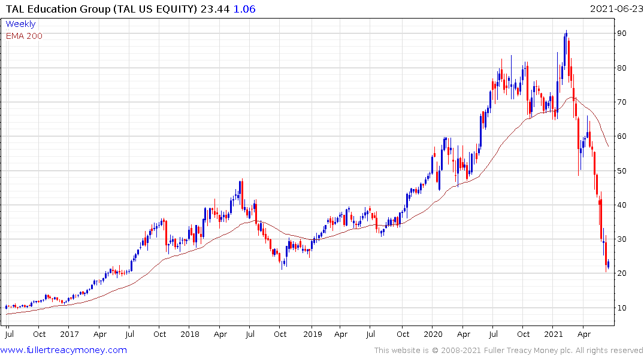Viewport: 644px width, 359px height.
Task: Click the 10 price axis label
Action: (x=621, y=308)
